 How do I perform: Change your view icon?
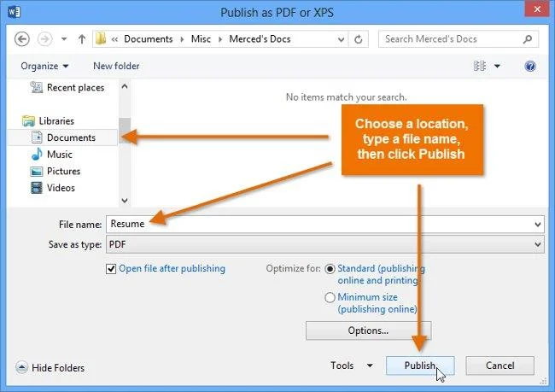click(480, 66)
